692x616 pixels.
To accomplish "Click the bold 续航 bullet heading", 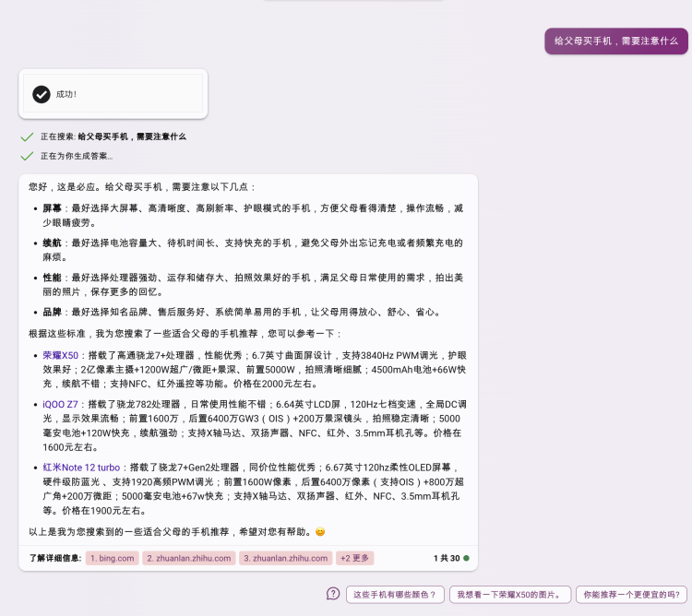I will click(52, 243).
